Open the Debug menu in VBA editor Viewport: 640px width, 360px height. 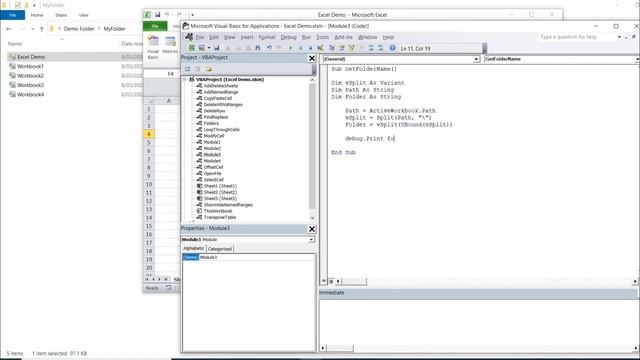pos(289,37)
